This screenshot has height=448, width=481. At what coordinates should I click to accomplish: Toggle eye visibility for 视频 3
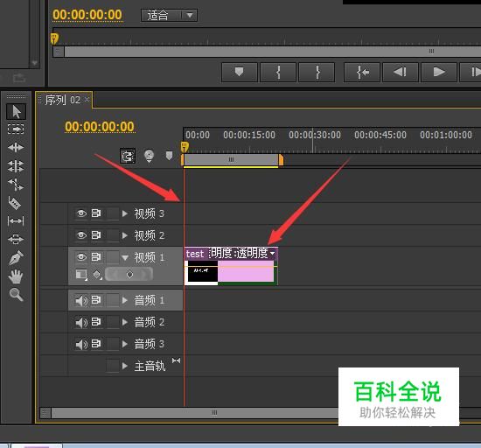point(81,213)
